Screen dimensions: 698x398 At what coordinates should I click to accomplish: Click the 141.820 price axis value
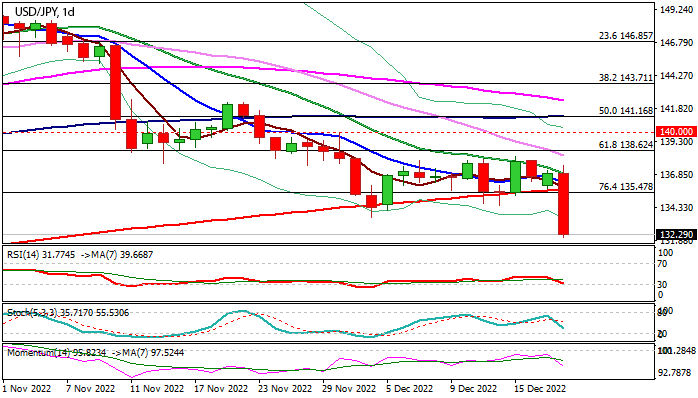click(x=678, y=109)
